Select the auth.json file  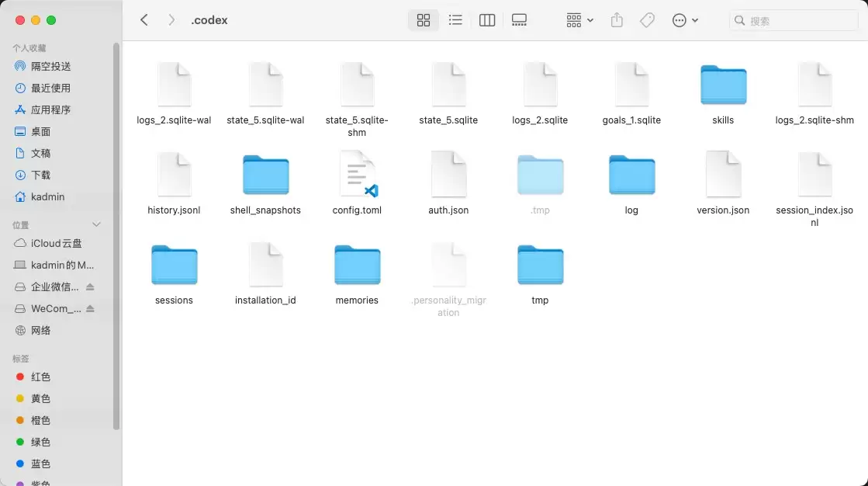point(448,183)
